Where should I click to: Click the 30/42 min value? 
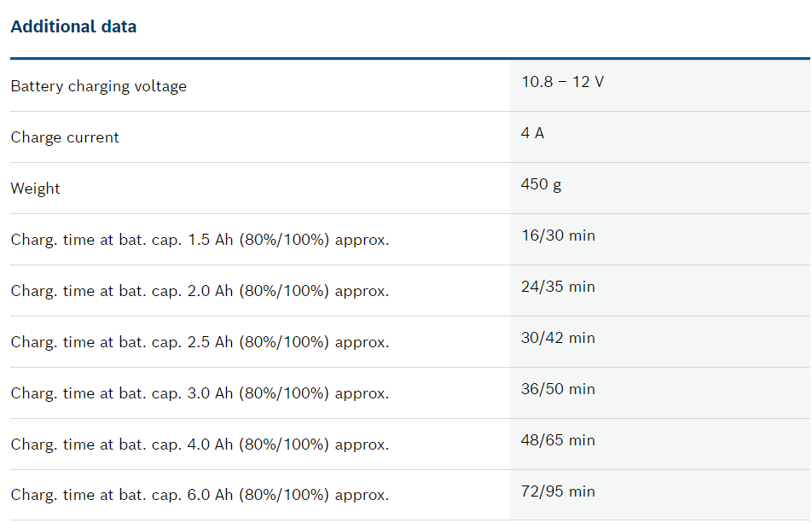(x=558, y=338)
